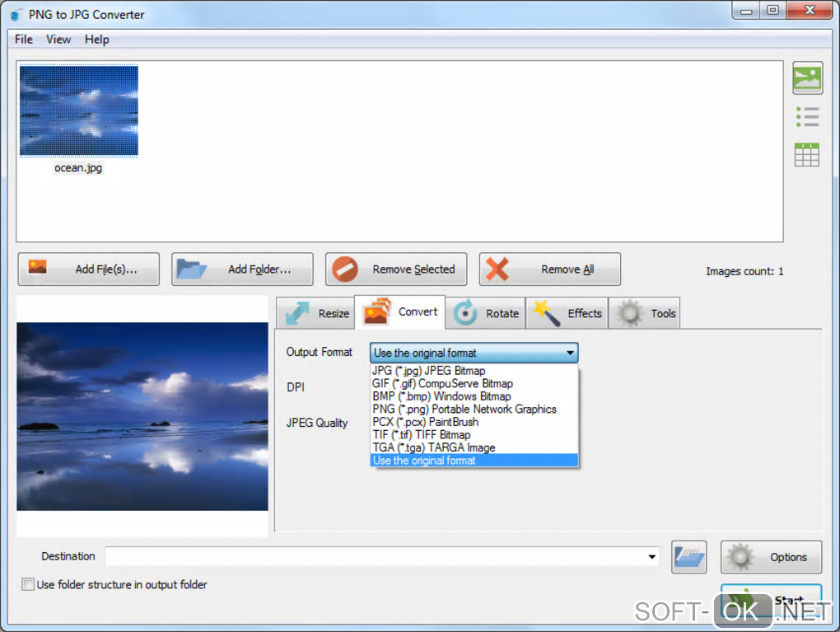Open the File menu
840x632 pixels.
pos(24,39)
